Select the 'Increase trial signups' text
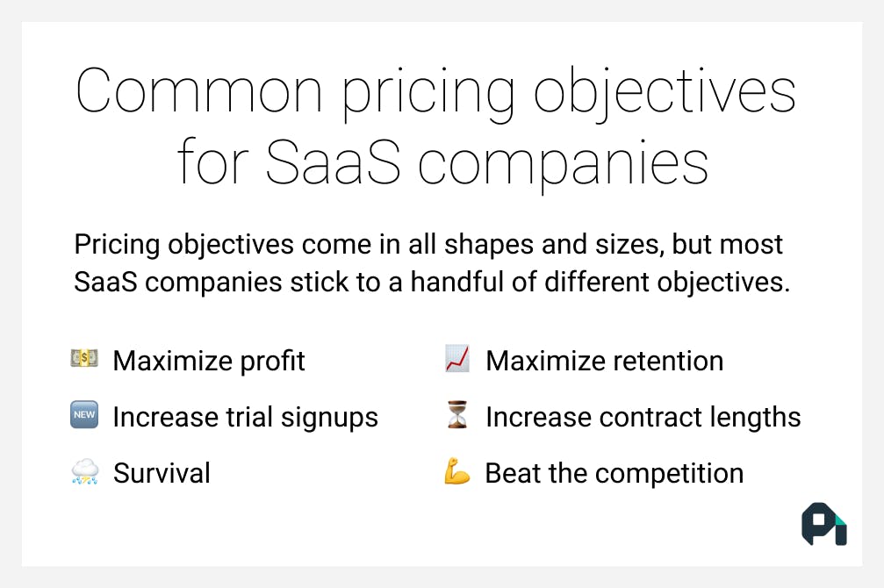The image size is (884, 588). tap(245, 417)
